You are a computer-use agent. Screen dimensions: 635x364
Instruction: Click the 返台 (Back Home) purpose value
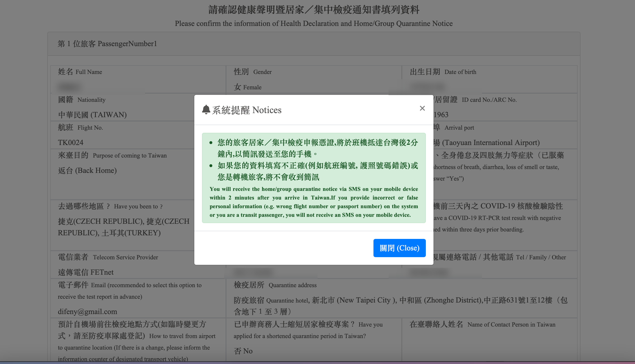click(87, 170)
